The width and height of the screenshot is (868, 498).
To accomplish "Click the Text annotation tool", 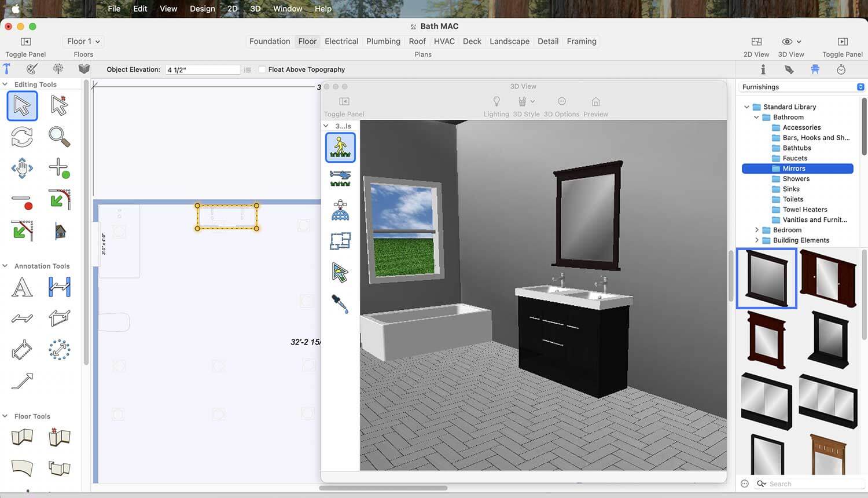I will [x=22, y=287].
